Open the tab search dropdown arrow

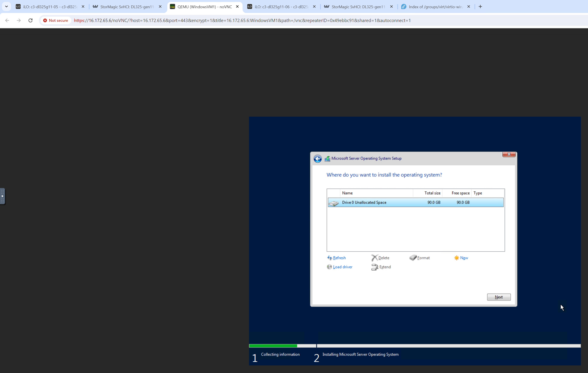point(6,6)
